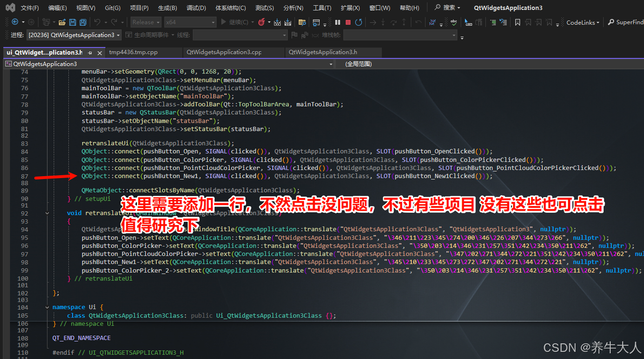Click the Hot Reload flame icon
Image resolution: width=644 pixels, height=359 pixels.
pos(262,22)
